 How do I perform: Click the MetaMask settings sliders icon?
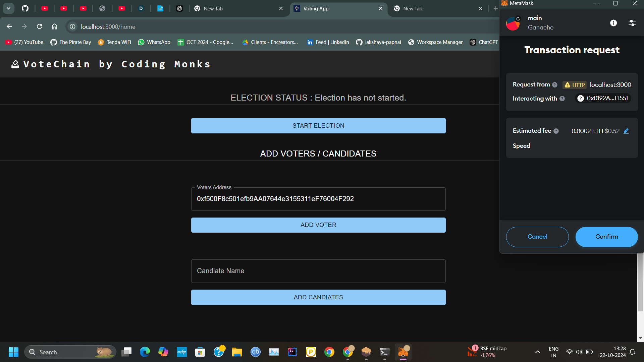click(x=632, y=23)
